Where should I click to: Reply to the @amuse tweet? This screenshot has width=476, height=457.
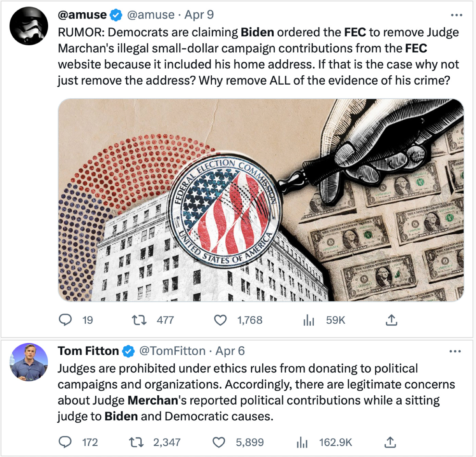(65, 320)
